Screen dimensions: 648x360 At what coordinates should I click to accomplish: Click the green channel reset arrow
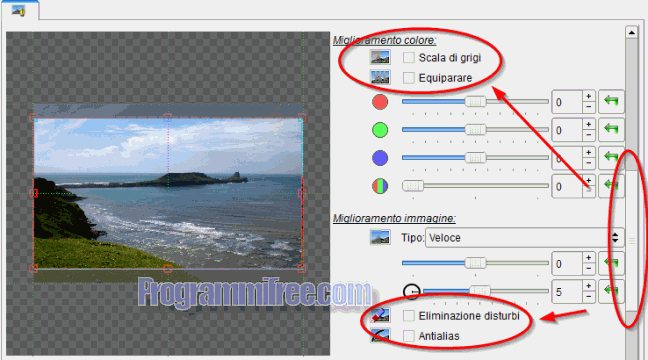pyautogui.click(x=611, y=129)
